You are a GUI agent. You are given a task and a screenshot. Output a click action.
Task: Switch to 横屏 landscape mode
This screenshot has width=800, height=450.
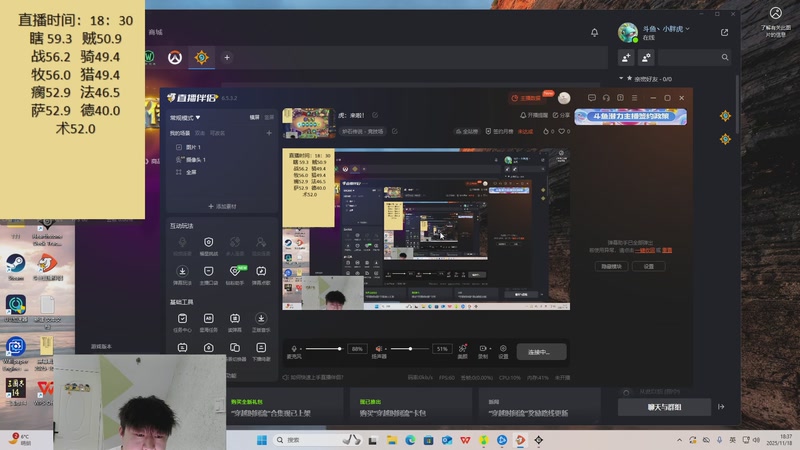(x=255, y=117)
